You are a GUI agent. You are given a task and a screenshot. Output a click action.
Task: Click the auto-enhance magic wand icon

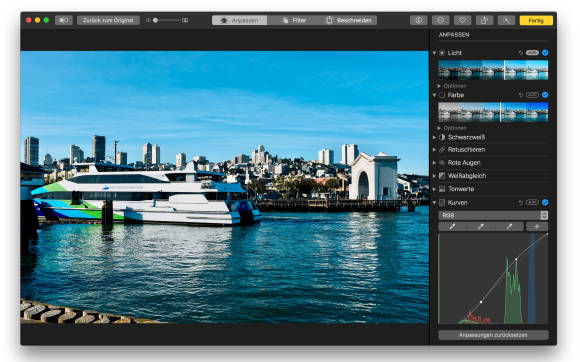click(x=506, y=20)
